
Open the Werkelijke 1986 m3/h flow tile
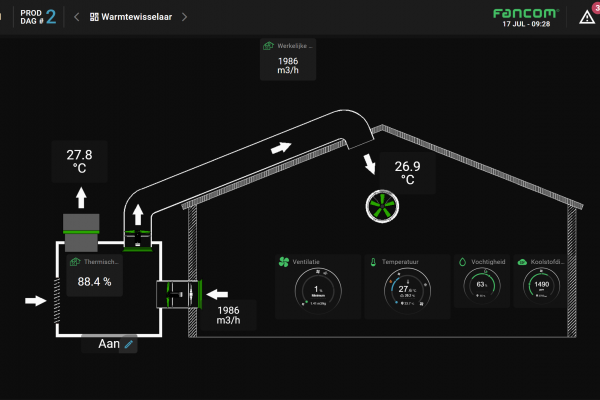click(287, 60)
